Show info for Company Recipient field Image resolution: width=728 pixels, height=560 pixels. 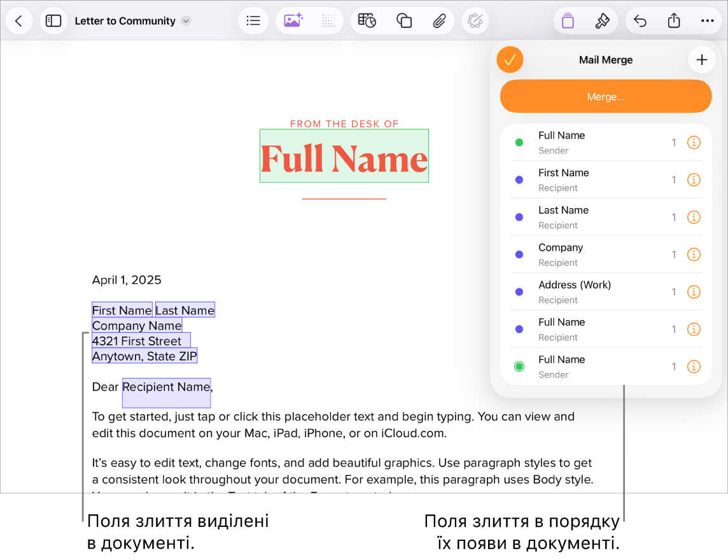pos(694,255)
